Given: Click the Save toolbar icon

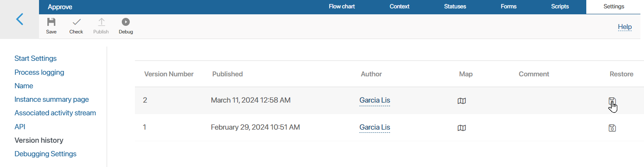Looking at the screenshot, I should click(x=51, y=22).
